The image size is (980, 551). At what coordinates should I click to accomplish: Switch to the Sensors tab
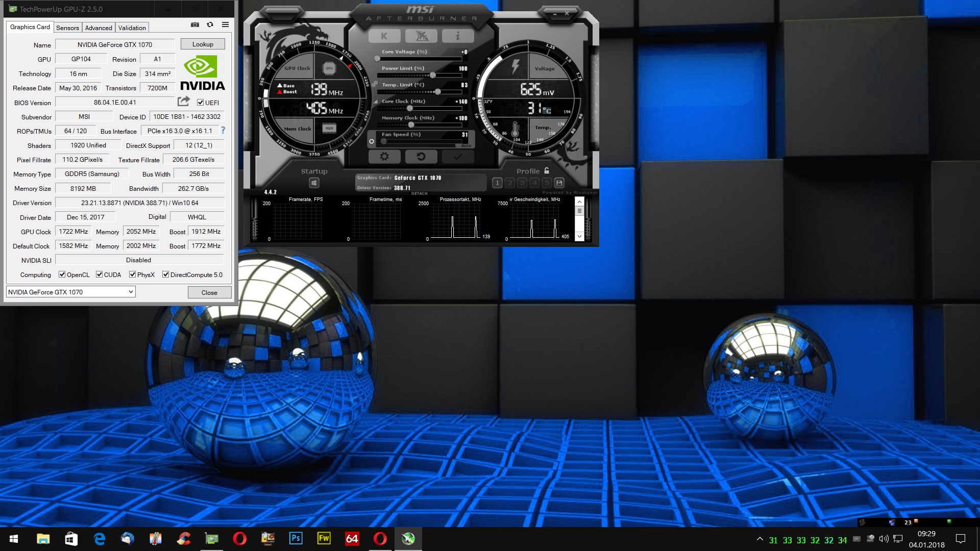click(x=67, y=28)
